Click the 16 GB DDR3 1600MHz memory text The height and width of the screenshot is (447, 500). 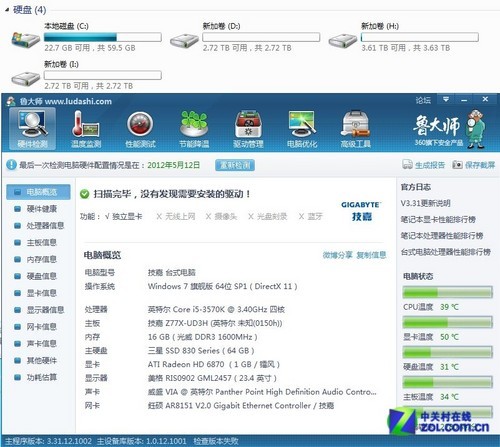[x=202, y=337]
